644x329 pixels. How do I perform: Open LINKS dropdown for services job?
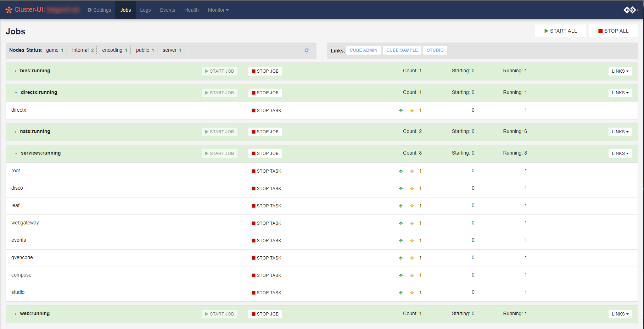pyautogui.click(x=620, y=154)
